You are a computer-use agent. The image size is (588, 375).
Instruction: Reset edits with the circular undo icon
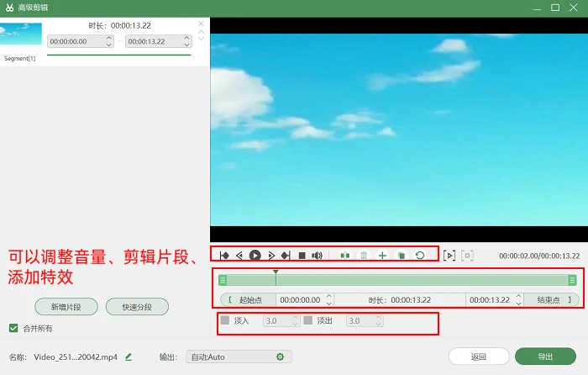[420, 256]
